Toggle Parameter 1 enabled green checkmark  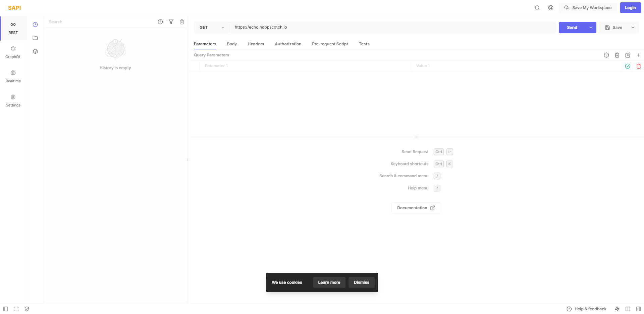[628, 66]
